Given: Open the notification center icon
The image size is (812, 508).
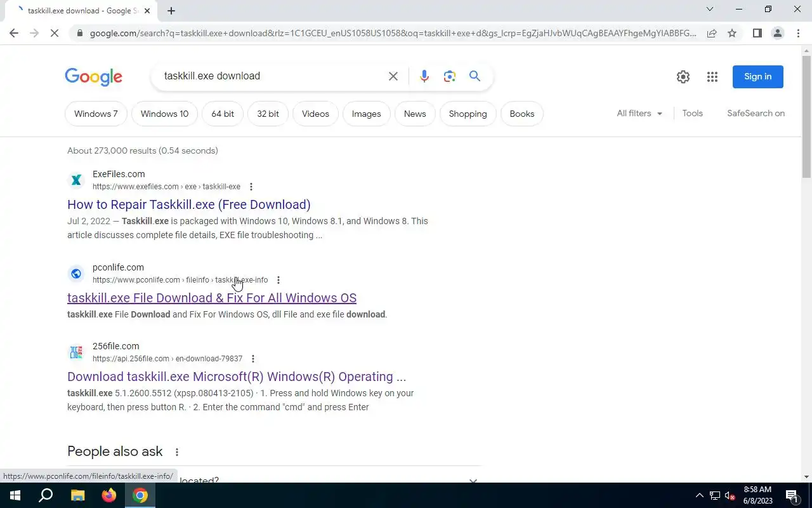Looking at the screenshot, I should coord(792,495).
